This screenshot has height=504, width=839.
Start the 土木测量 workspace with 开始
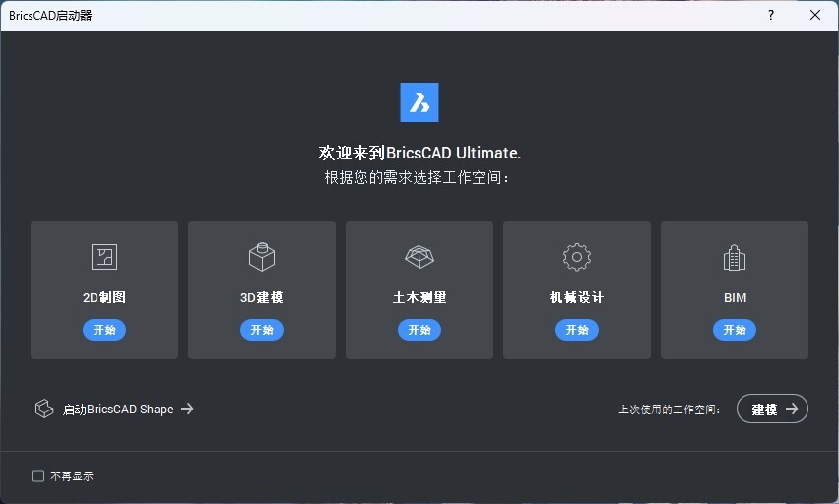419,330
